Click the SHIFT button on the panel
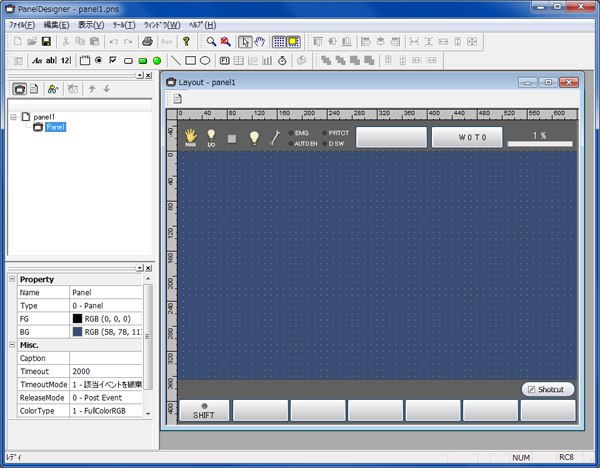600x468 pixels. (x=204, y=411)
